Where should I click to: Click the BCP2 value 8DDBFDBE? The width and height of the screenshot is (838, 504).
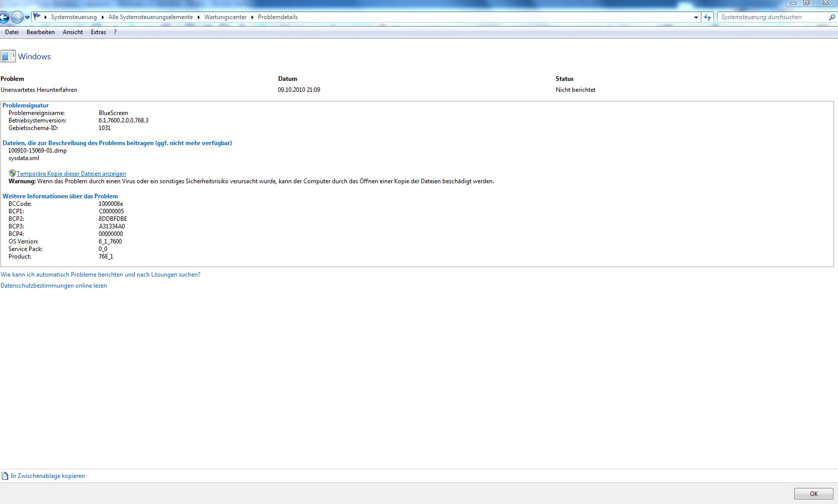pos(113,219)
